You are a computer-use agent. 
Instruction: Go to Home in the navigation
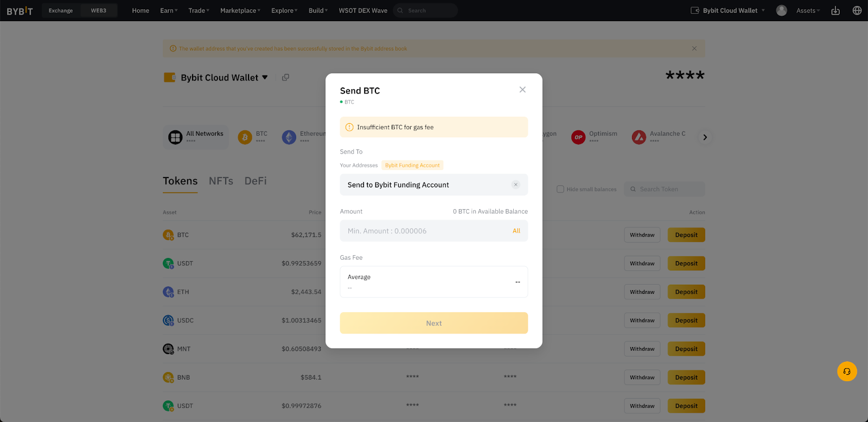tap(141, 10)
